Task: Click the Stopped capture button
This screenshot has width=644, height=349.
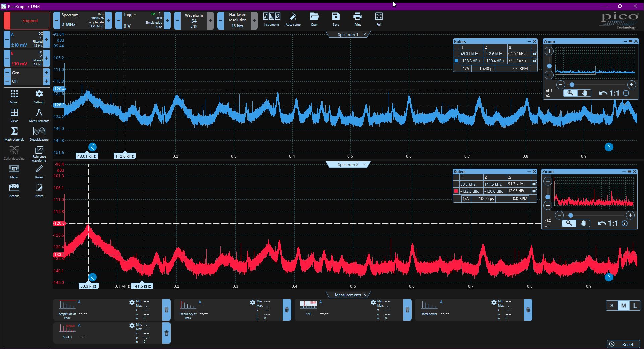Action: pyautogui.click(x=27, y=20)
